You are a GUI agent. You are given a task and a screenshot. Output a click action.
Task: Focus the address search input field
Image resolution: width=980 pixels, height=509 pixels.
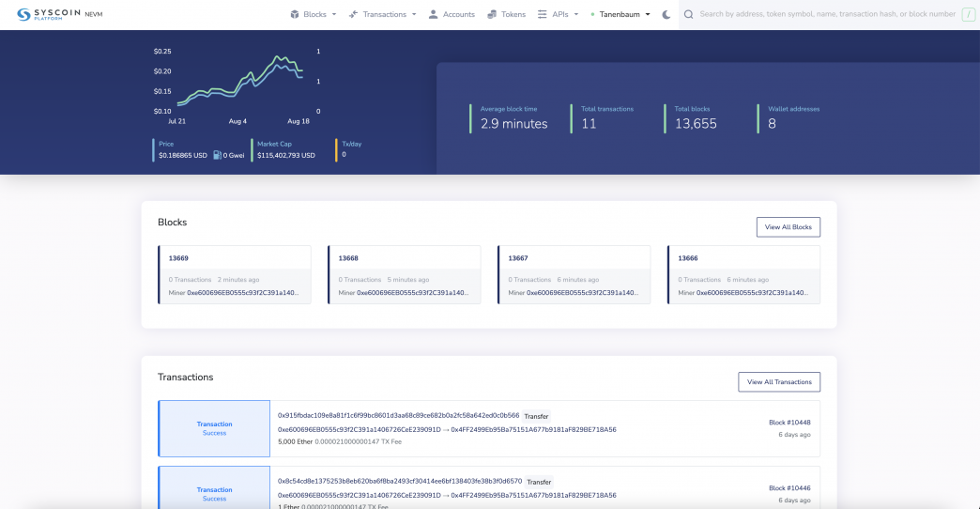pyautogui.click(x=826, y=15)
